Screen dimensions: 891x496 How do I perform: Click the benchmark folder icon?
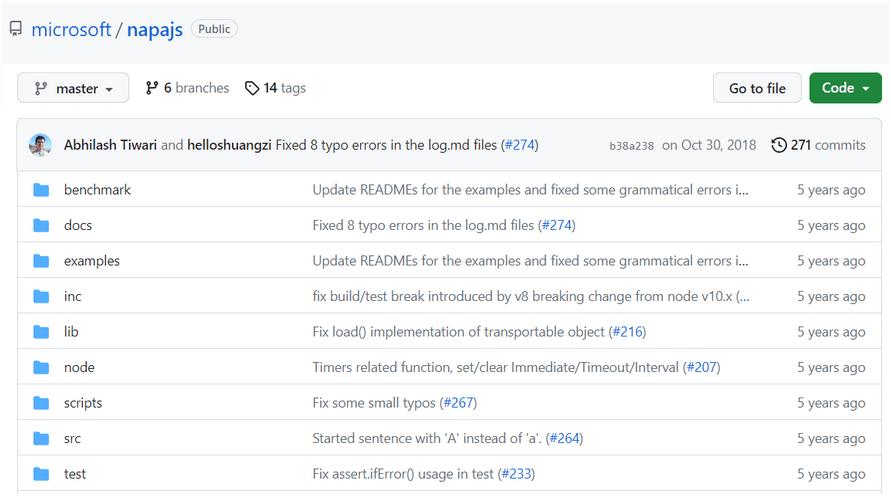point(41,190)
